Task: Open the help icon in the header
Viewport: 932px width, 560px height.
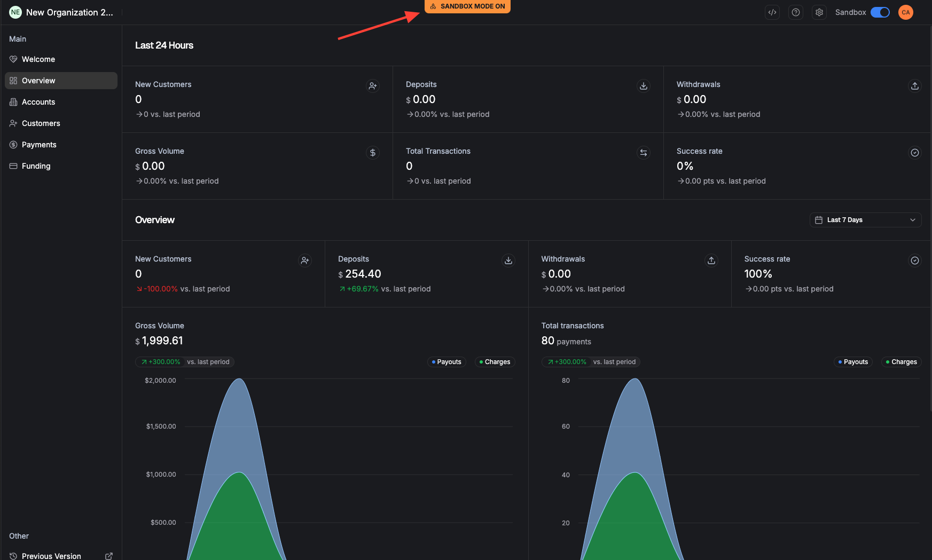Action: tap(795, 12)
